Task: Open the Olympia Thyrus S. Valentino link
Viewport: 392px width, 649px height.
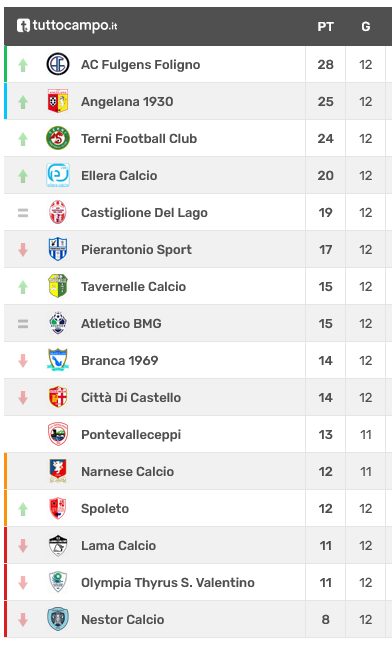Action: point(168,583)
